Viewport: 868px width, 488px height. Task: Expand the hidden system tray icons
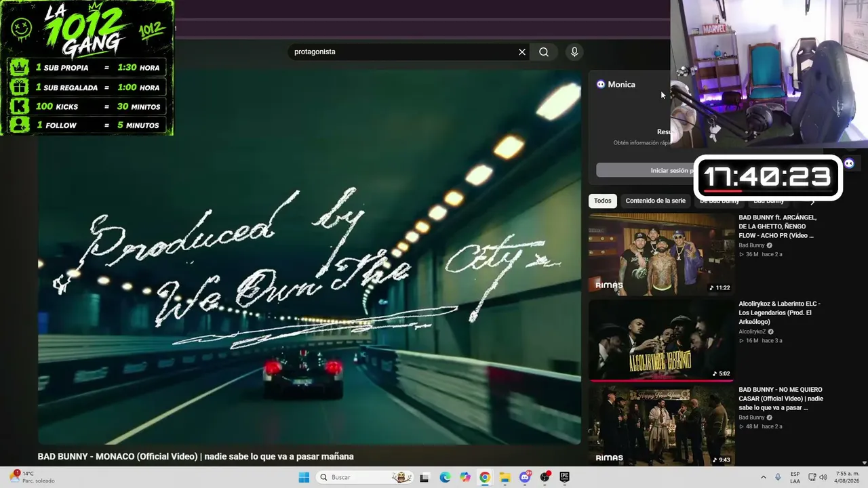[764, 477]
